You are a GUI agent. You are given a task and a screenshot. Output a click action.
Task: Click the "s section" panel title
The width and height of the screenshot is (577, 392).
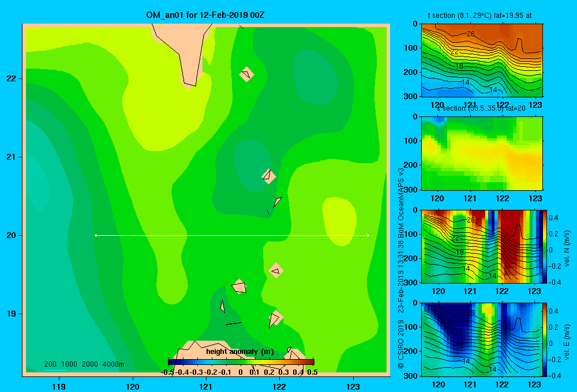point(481,108)
